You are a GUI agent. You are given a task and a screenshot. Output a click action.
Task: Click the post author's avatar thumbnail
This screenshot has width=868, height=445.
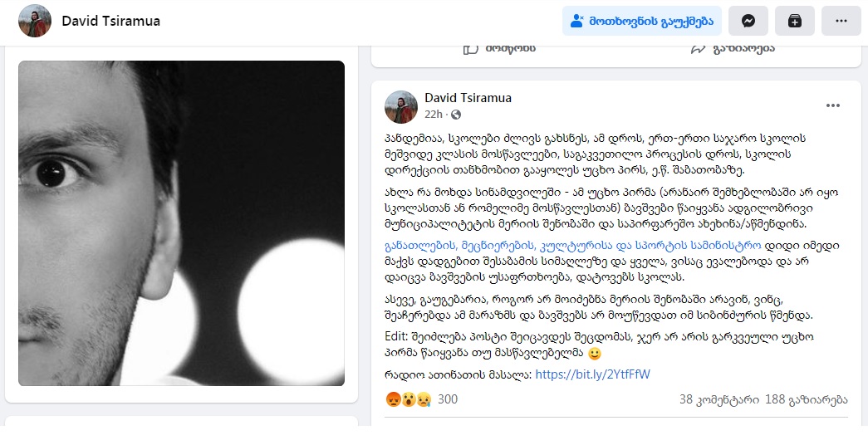click(x=401, y=107)
